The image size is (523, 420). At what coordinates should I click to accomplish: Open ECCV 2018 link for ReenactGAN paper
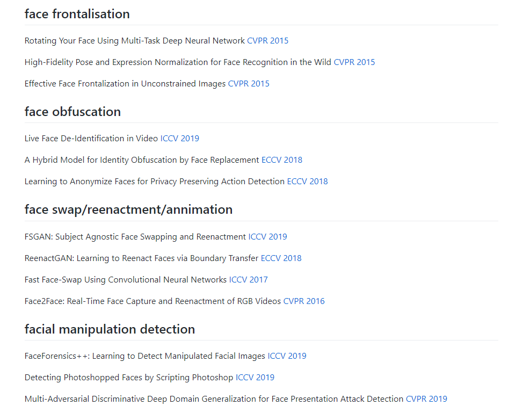point(281,258)
